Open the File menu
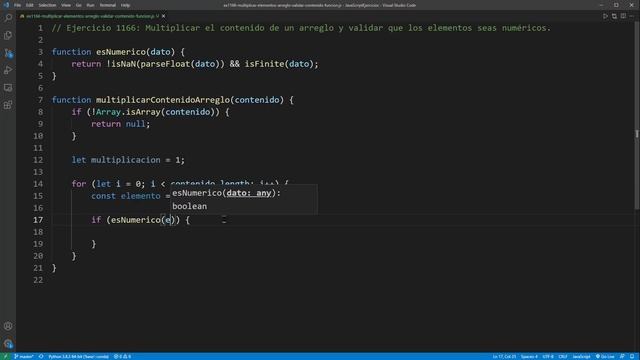Image resolution: width=640 pixels, height=360 pixels. click(x=18, y=5)
